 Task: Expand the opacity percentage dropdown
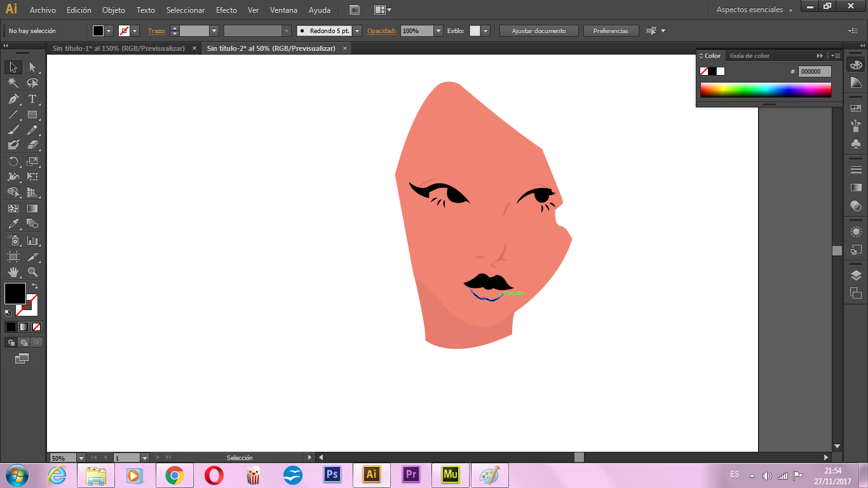pyautogui.click(x=438, y=30)
